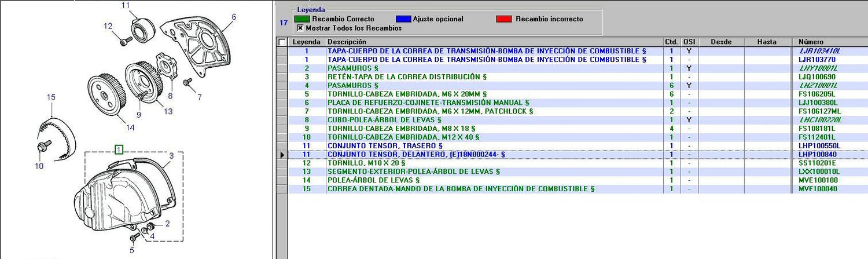Click the Ctd. column header
Screen dimensions: 868x259
coord(671,42)
